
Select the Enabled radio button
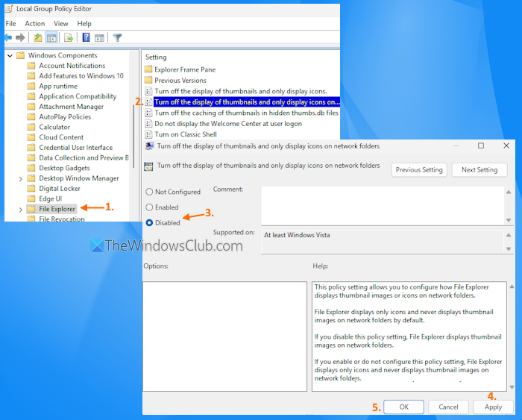point(149,207)
